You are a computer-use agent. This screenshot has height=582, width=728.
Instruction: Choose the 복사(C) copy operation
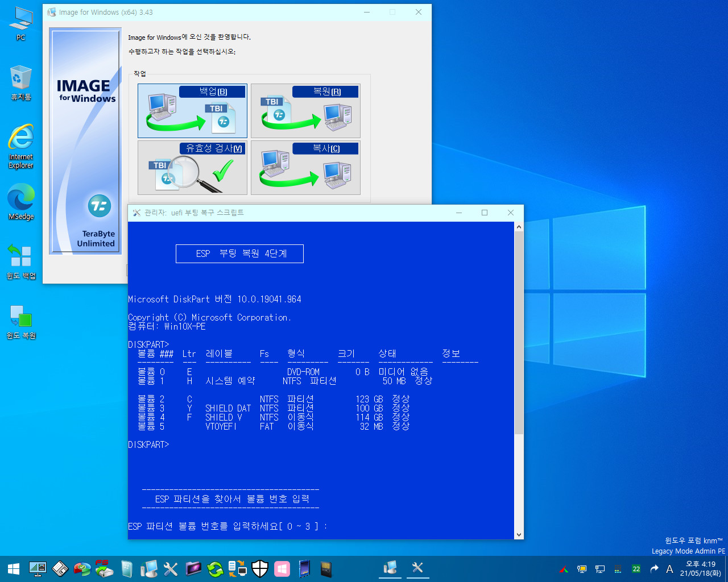[x=305, y=168]
